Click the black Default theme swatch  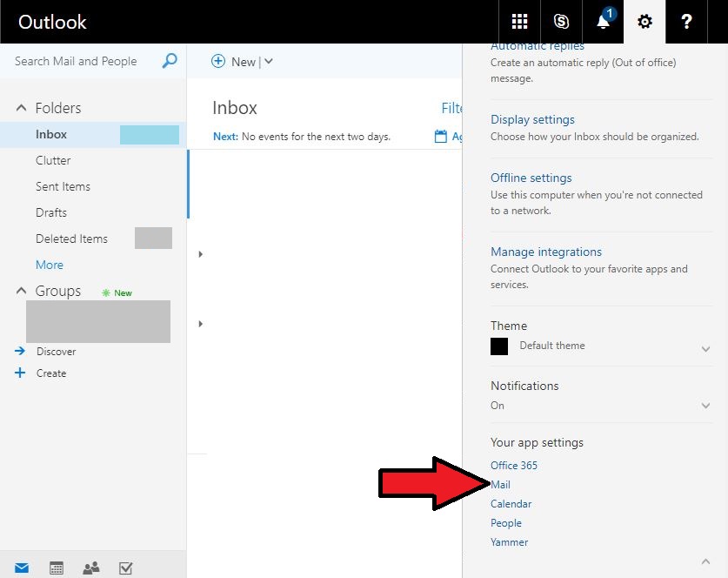coord(499,346)
